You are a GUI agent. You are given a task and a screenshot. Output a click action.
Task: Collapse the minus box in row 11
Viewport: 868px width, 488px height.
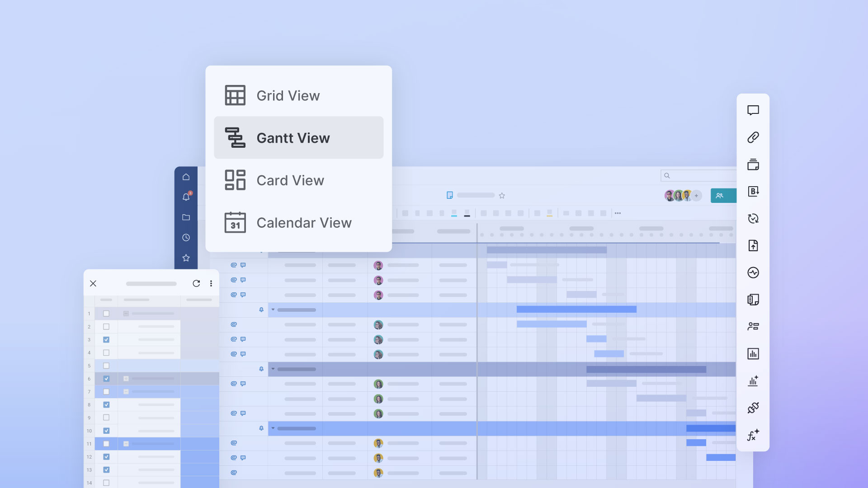(x=126, y=444)
